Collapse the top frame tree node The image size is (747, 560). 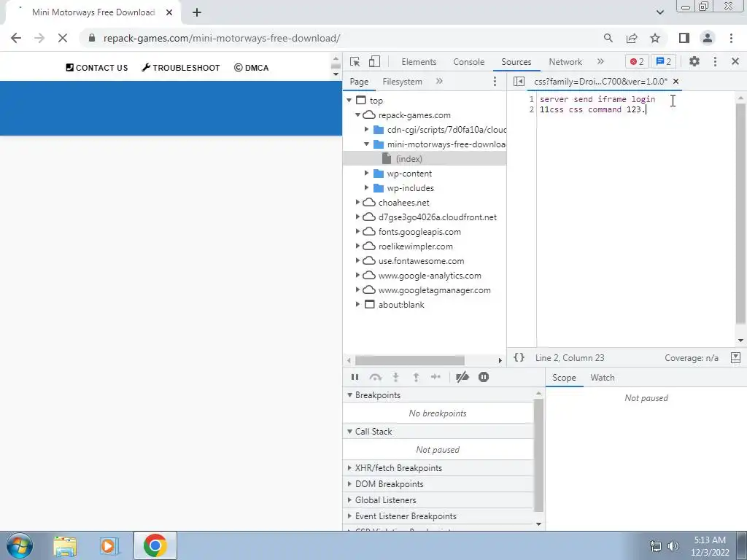pos(349,100)
